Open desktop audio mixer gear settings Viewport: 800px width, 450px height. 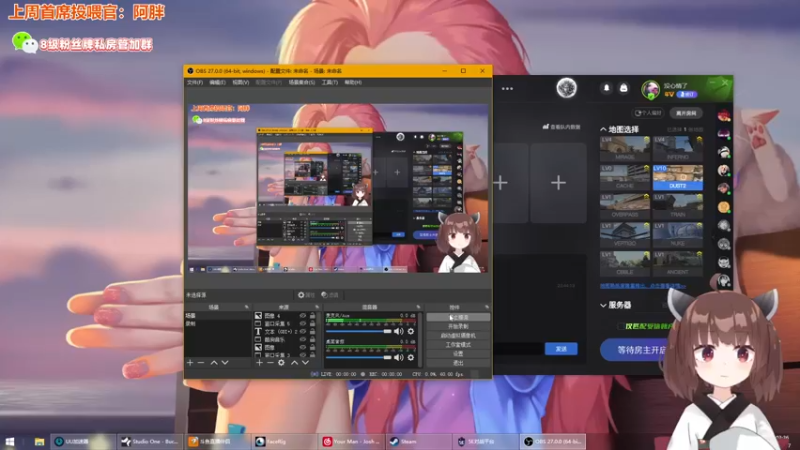point(411,358)
